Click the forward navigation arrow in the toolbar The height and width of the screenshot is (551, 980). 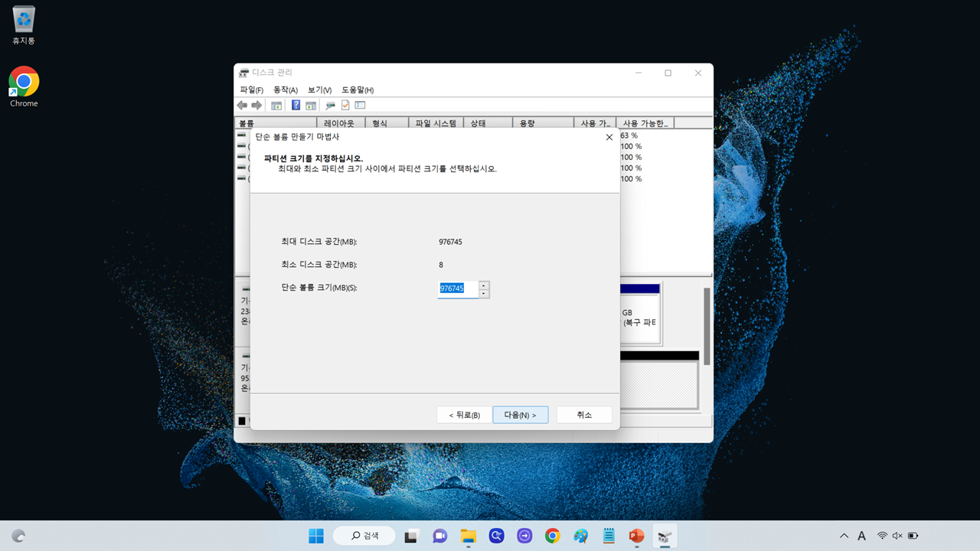point(256,105)
